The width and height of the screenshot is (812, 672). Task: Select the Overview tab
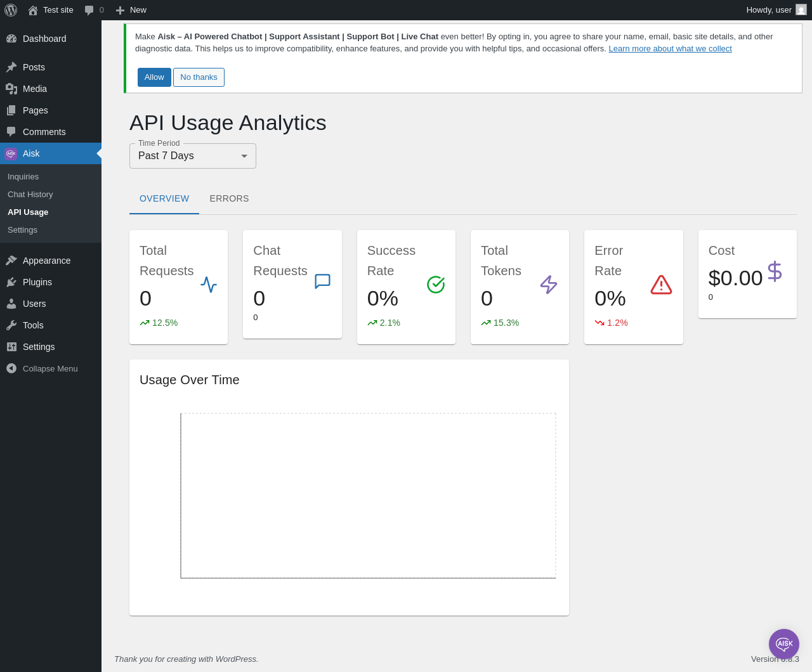[x=164, y=198]
